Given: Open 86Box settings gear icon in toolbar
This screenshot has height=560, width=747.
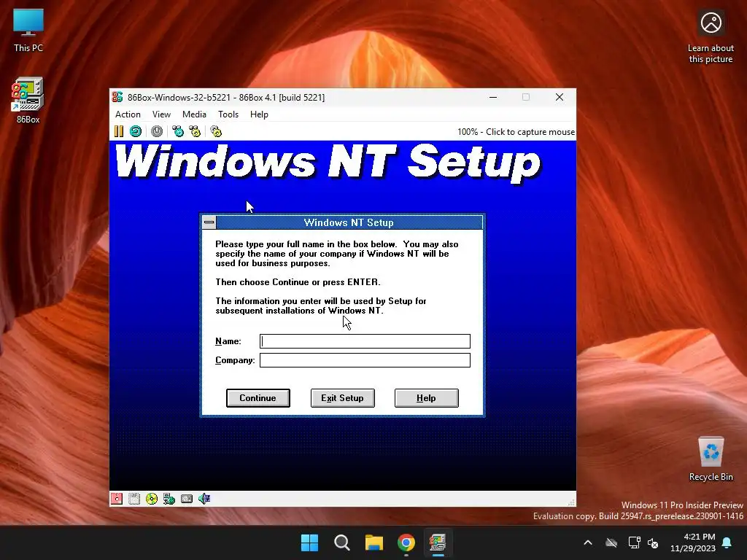Looking at the screenshot, I should (216, 131).
